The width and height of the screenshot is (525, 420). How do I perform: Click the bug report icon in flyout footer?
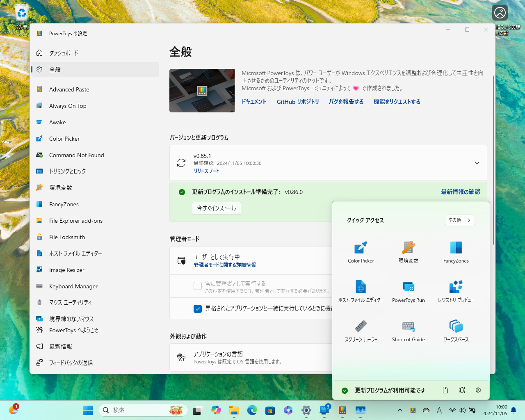point(462,390)
